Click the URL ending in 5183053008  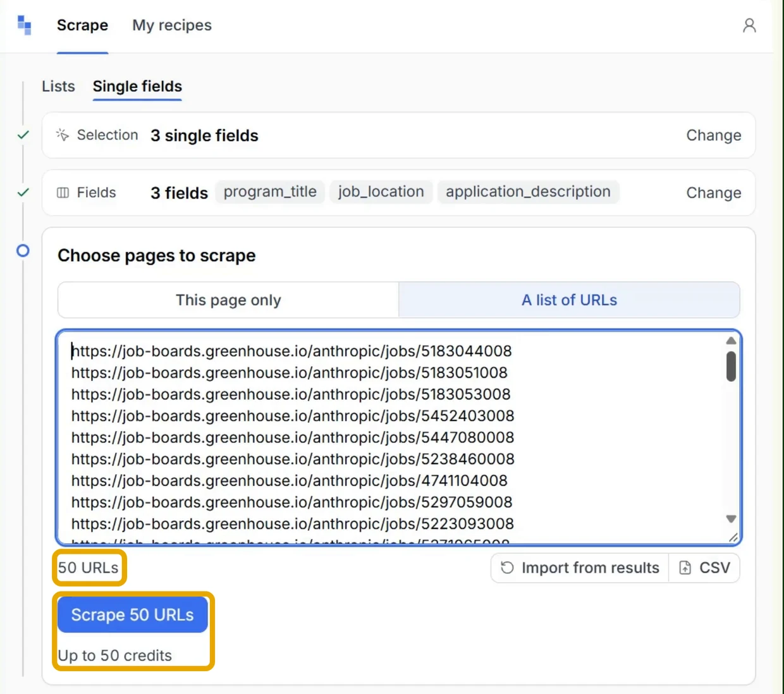pyautogui.click(x=291, y=394)
